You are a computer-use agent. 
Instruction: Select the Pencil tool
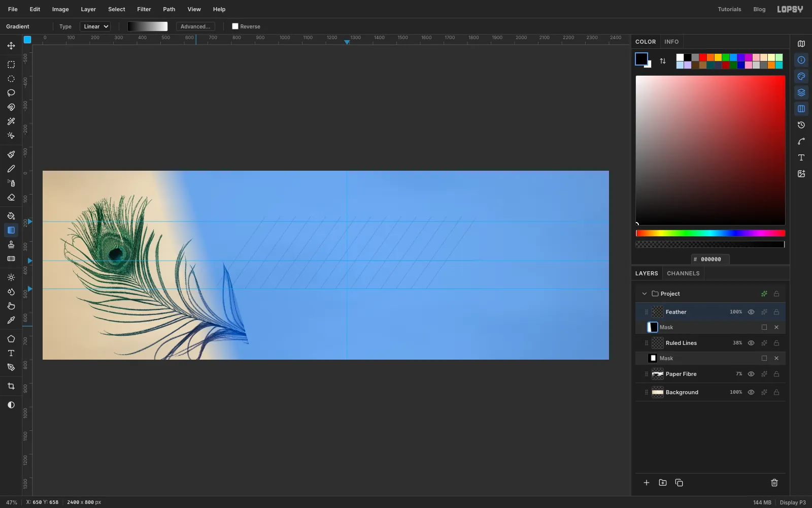click(11, 169)
